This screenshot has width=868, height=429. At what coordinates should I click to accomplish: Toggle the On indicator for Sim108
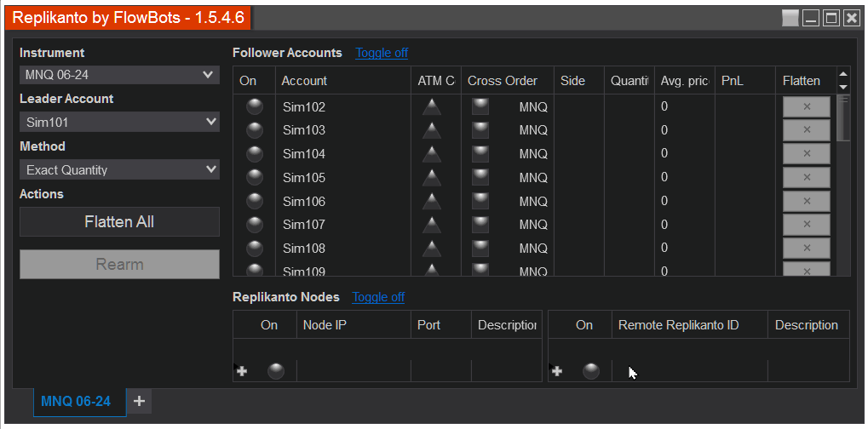[255, 249]
